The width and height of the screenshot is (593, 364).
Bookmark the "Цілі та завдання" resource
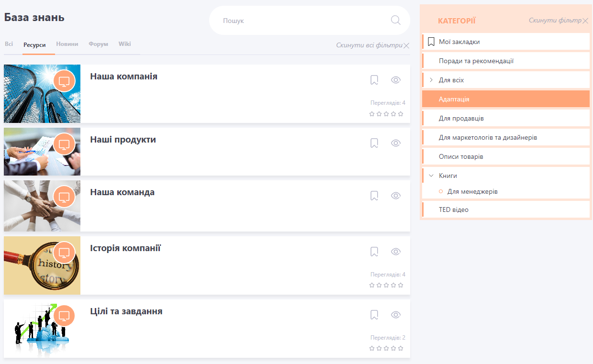point(374,315)
